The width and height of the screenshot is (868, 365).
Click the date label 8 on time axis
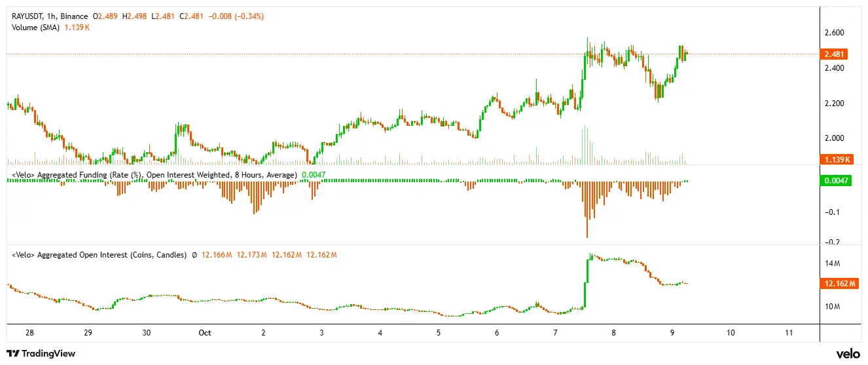click(x=614, y=333)
